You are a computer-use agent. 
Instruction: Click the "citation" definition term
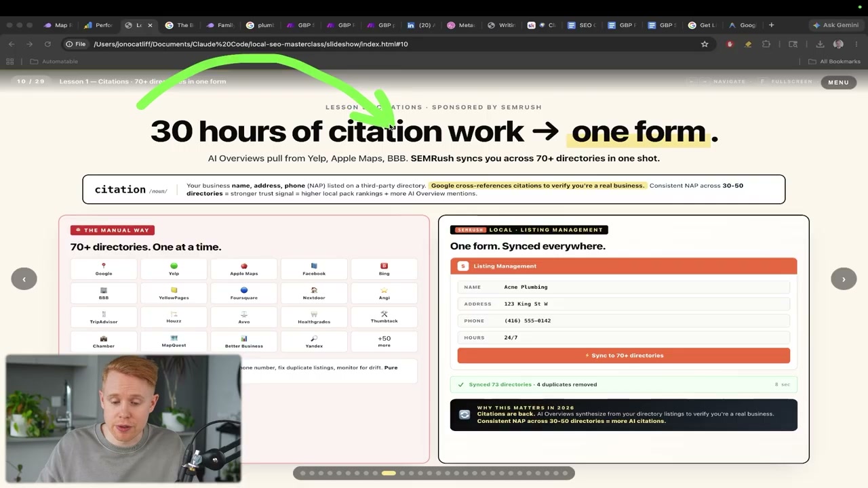click(x=120, y=189)
